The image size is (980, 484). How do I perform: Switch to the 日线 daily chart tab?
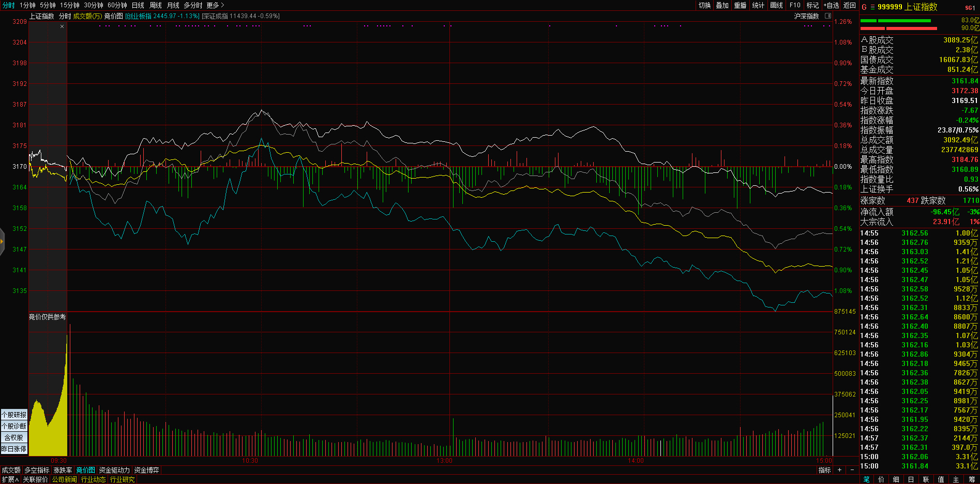tap(138, 5)
